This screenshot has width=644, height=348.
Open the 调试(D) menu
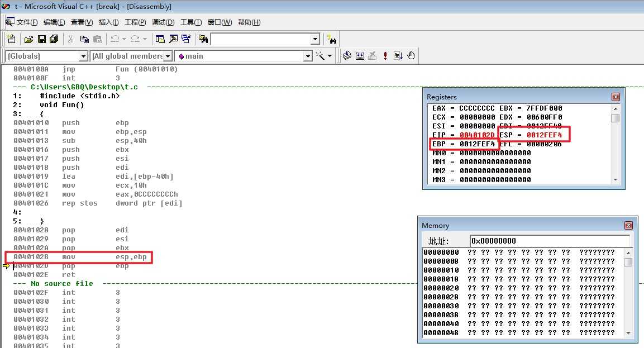pyautogui.click(x=163, y=22)
